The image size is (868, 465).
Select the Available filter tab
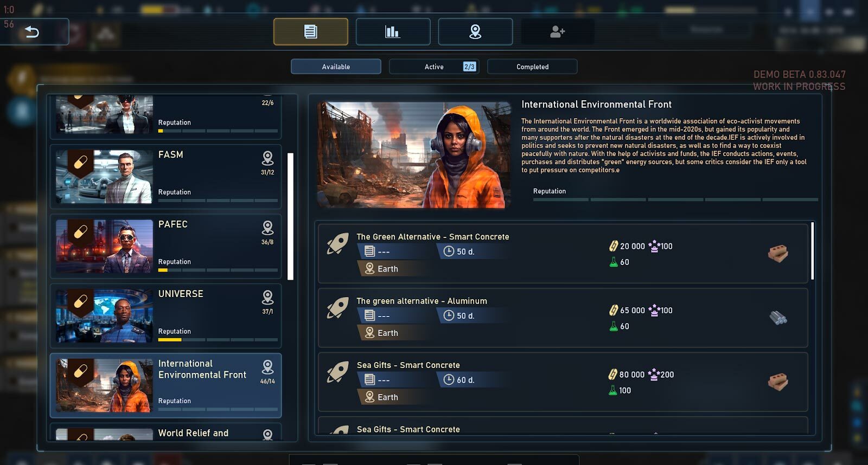pos(336,67)
